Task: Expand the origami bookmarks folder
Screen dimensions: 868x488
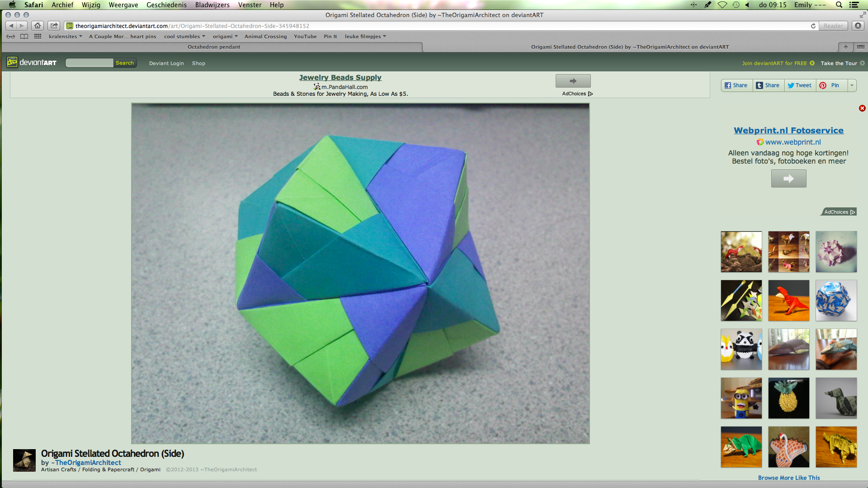Action: 225,36
